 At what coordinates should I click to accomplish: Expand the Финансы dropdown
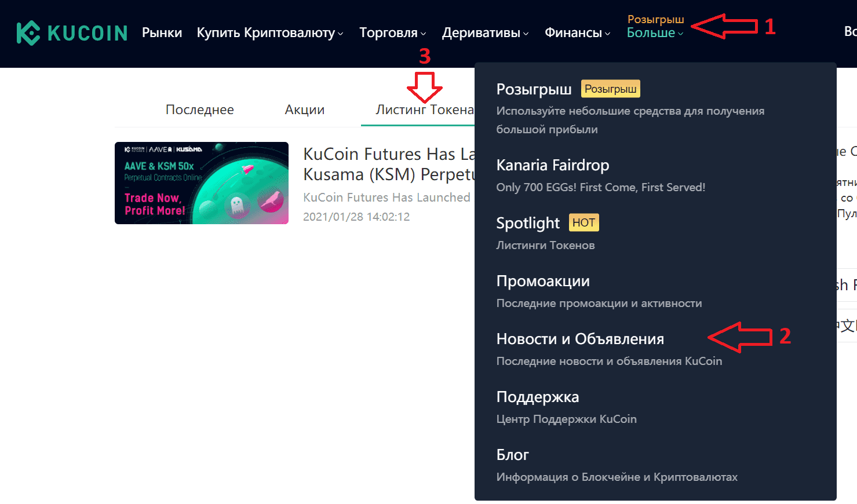[578, 33]
